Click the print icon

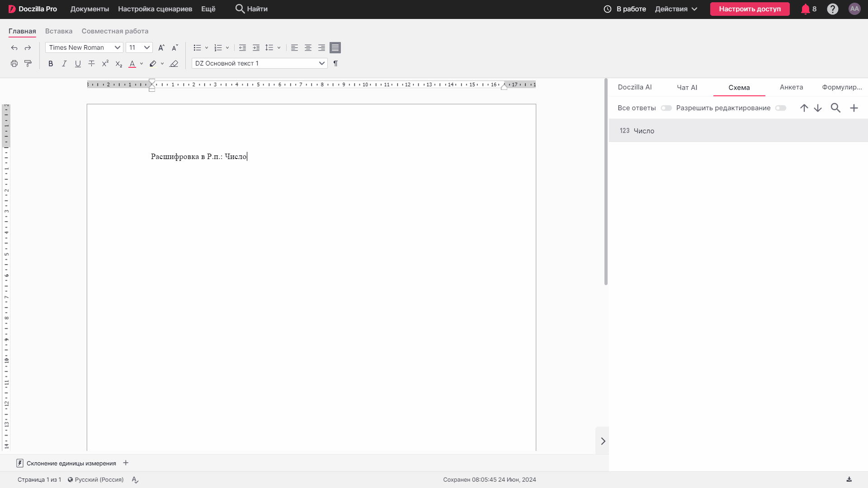(x=14, y=64)
